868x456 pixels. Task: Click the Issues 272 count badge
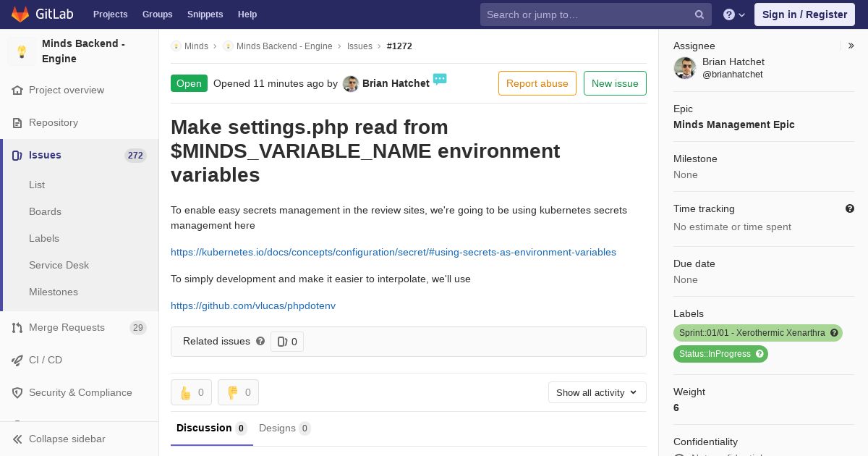click(135, 156)
